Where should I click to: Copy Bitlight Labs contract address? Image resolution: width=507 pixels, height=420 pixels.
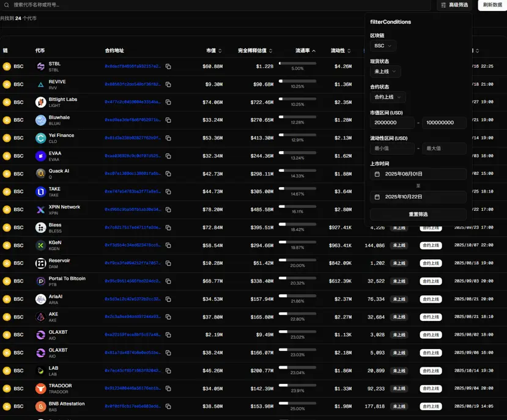pos(168,102)
